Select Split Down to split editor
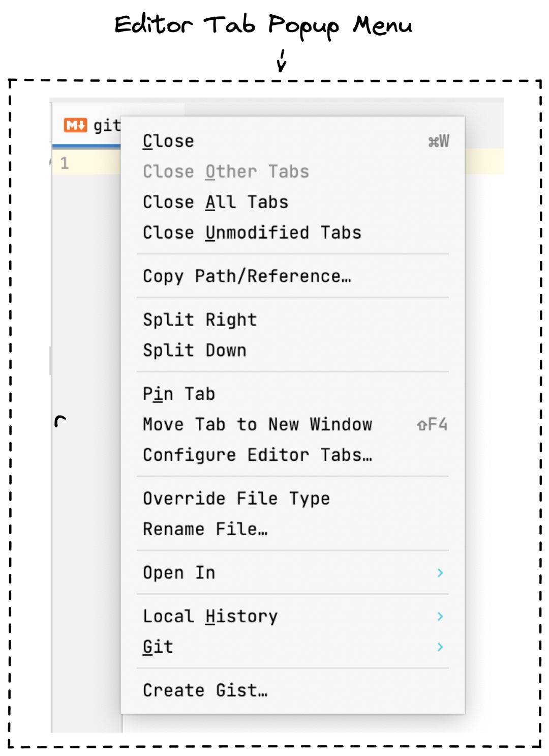This screenshot has width=549, height=756. coord(194,350)
